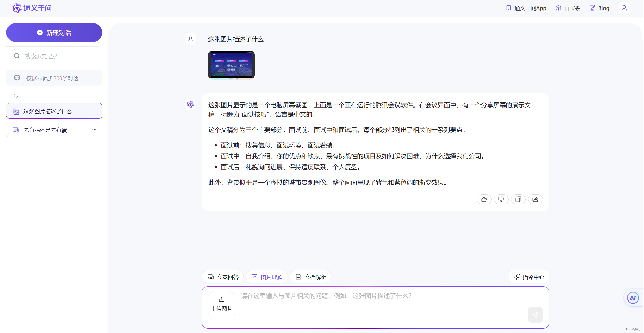Select 图片理解 image understanding mode

266,276
